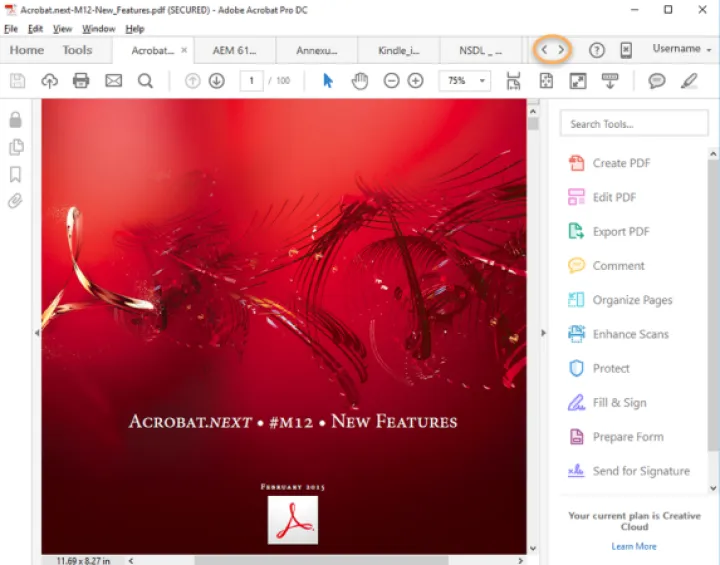Image resolution: width=720 pixels, height=565 pixels.
Task: Click the email envelope icon
Action: [x=113, y=81]
